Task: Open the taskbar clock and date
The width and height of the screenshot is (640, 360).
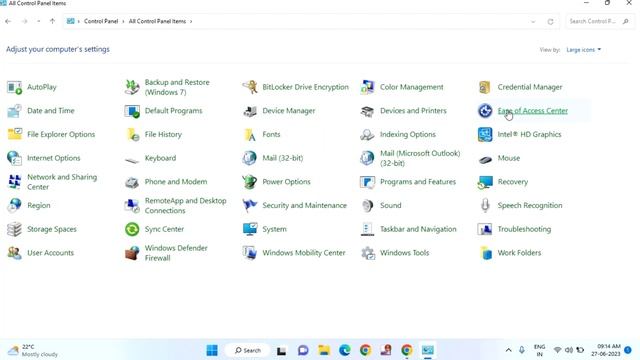Action: click(x=606, y=350)
